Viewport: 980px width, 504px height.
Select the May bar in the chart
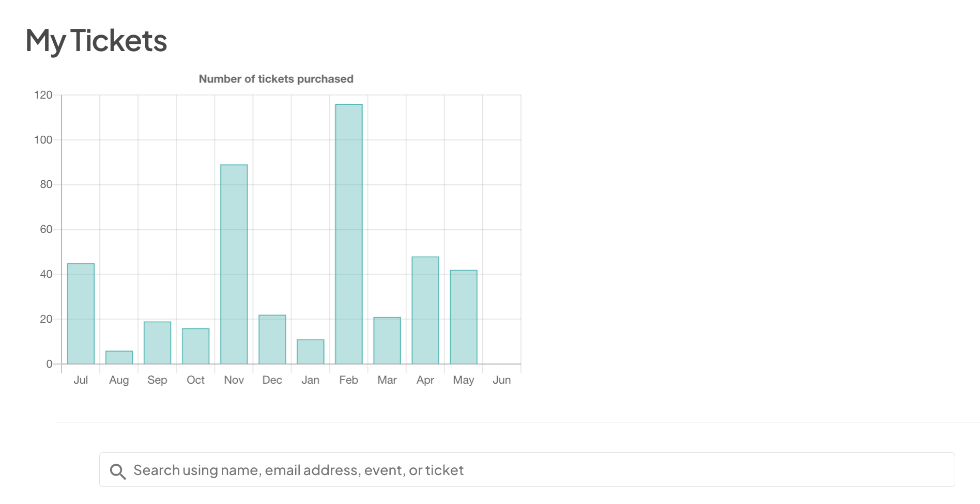click(464, 316)
